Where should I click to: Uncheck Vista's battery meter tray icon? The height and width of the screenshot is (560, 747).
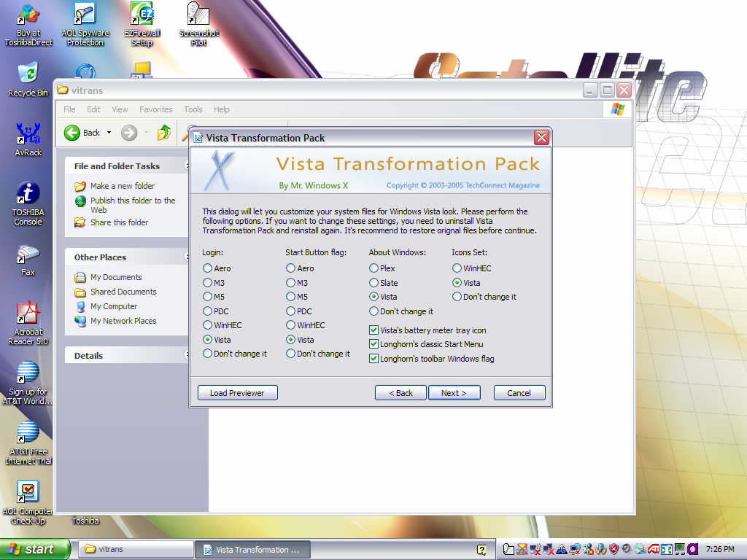coord(374,330)
